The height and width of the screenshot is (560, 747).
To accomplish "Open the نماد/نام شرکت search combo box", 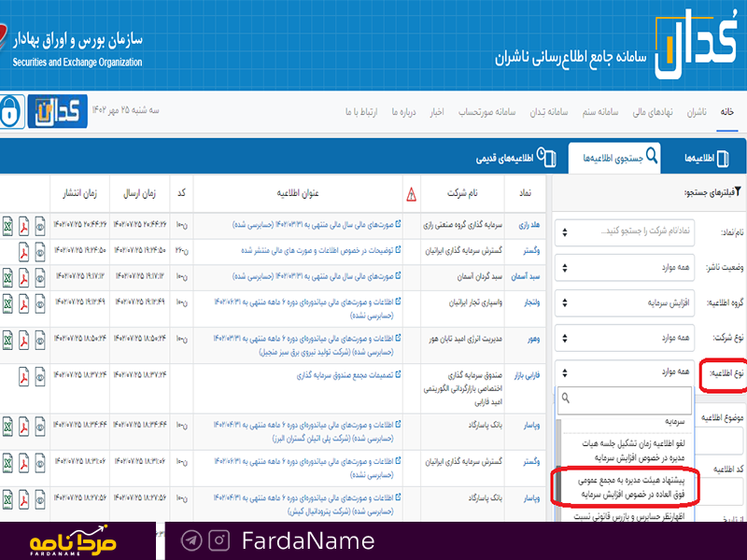I will tap(625, 231).
